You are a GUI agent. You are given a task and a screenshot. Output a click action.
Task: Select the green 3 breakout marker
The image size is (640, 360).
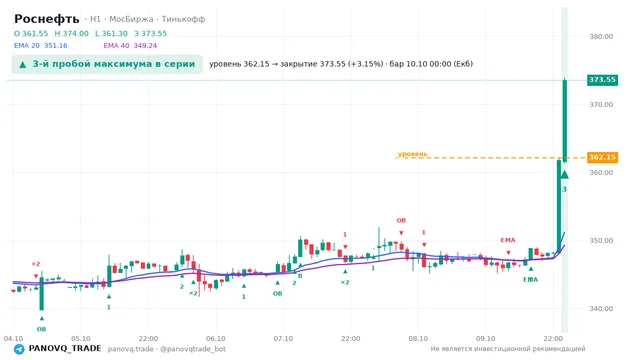coord(564,189)
